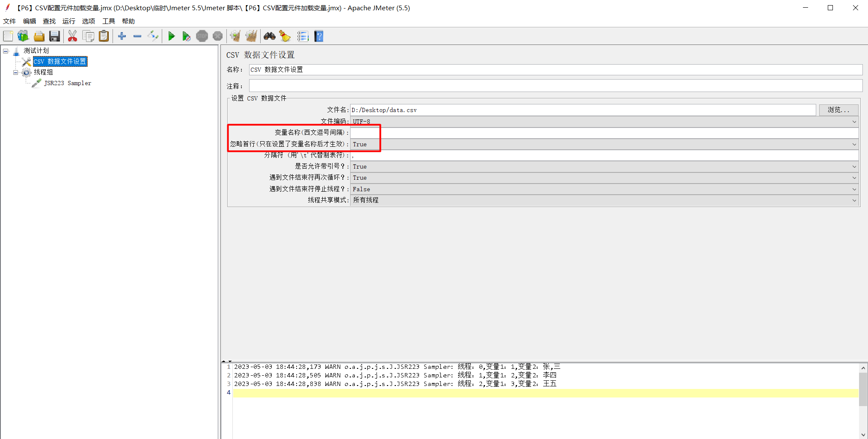Image resolution: width=868 pixels, height=439 pixels.
Task: Open the 遇到文件结束符停止线程 dropdown
Action: pos(605,189)
